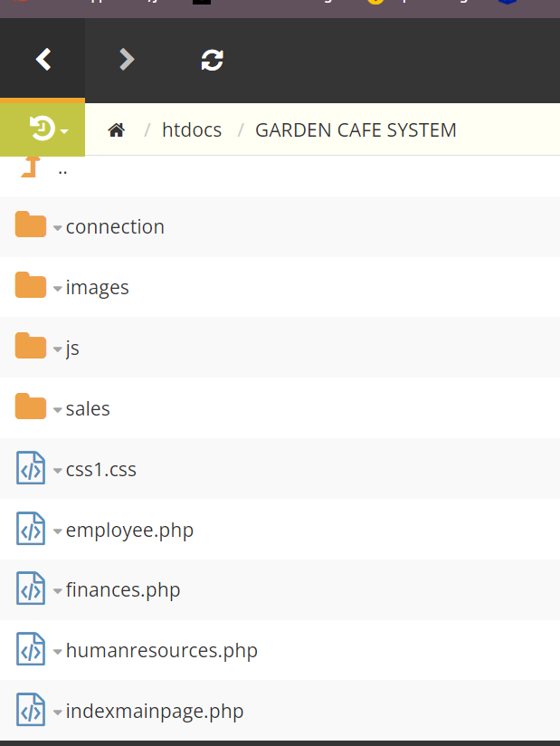This screenshot has width=560, height=746.
Task: Open the sales folder name
Action: [x=88, y=408]
